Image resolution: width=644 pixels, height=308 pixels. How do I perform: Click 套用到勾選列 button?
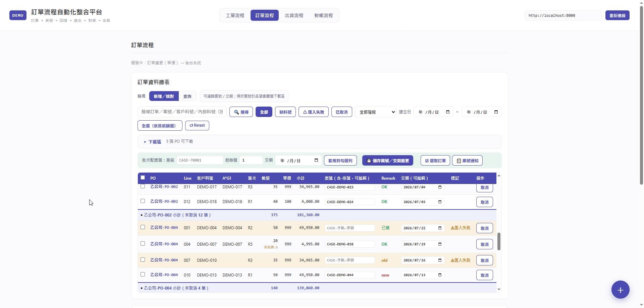coord(340,161)
